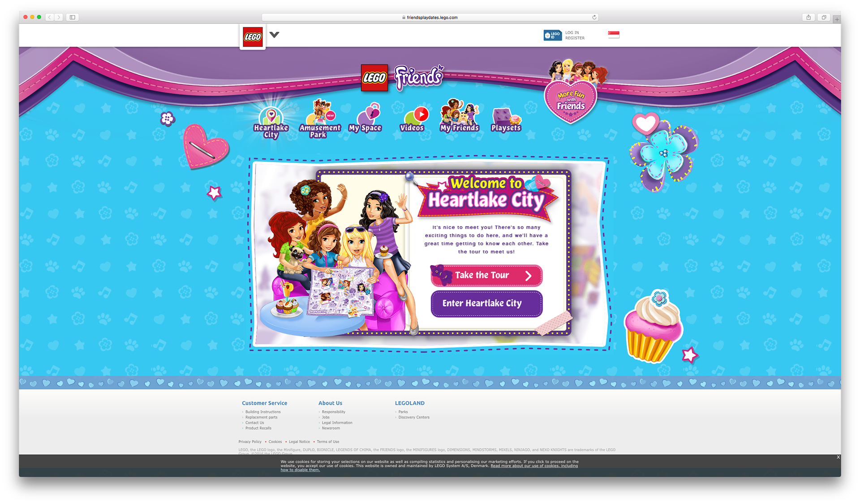860x504 pixels.
Task: Go forward with Safari's forward arrow
Action: pyautogui.click(x=59, y=17)
